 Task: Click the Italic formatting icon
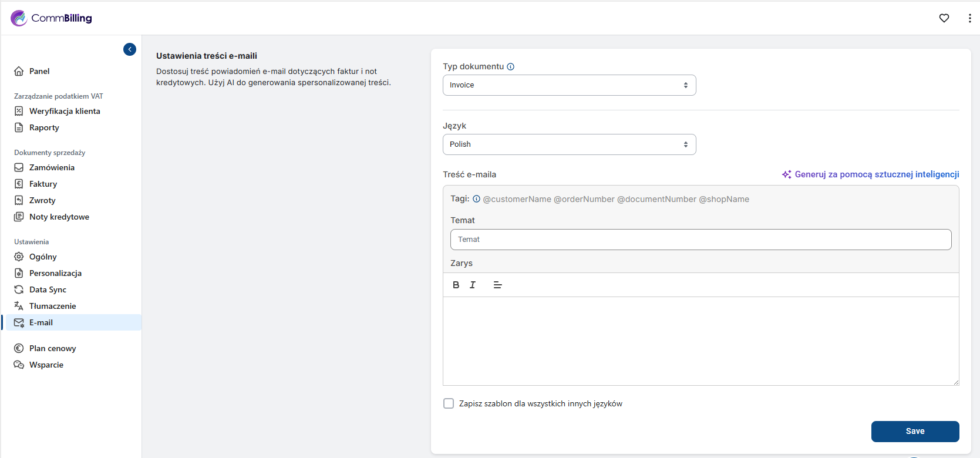[473, 285]
